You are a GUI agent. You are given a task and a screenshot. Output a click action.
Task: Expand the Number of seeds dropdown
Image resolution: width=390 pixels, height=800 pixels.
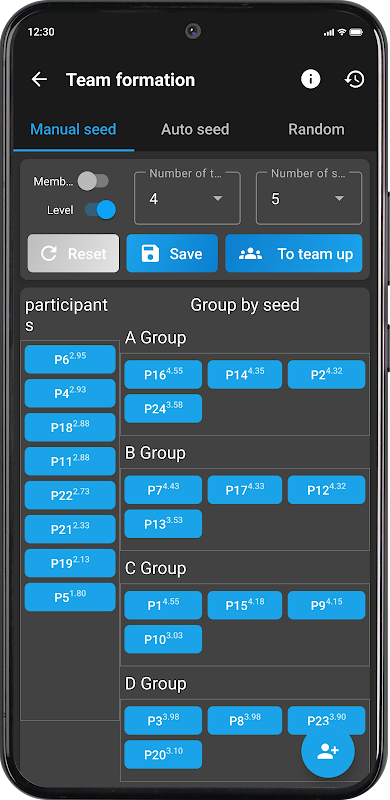tap(309, 198)
